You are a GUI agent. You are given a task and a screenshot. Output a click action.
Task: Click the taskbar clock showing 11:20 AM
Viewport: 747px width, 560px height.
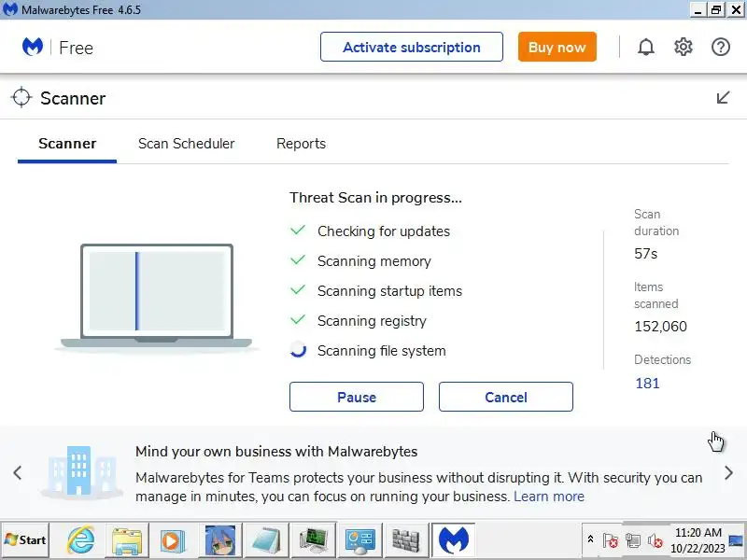point(698,540)
